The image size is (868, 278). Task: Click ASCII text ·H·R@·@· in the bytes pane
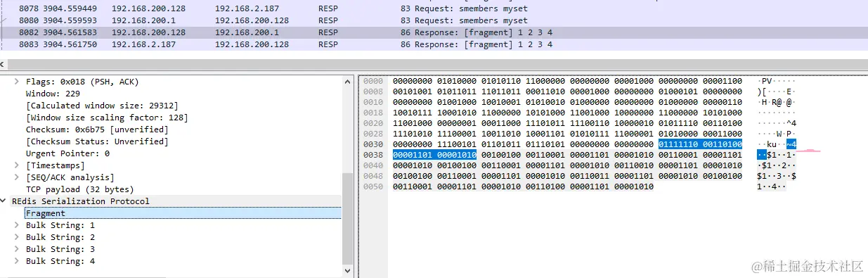tap(776, 102)
